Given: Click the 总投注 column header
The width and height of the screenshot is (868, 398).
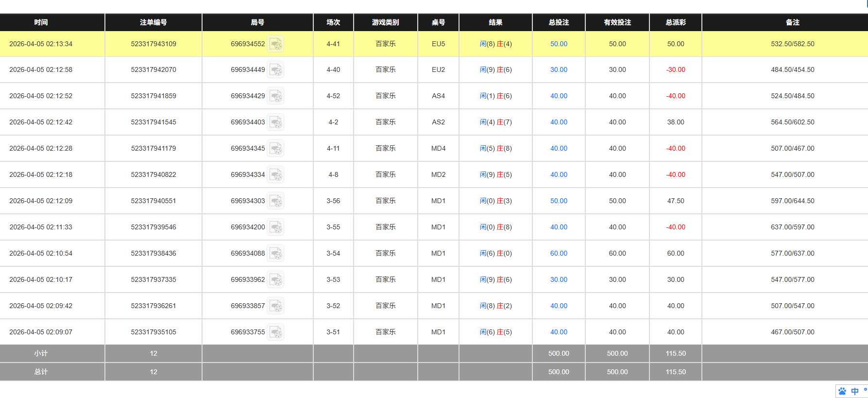Looking at the screenshot, I should tap(559, 22).
